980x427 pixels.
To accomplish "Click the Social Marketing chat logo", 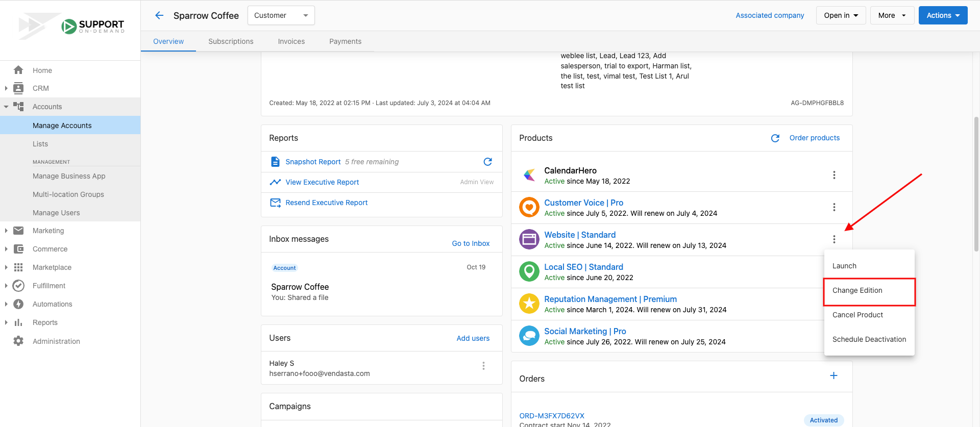I will point(529,336).
